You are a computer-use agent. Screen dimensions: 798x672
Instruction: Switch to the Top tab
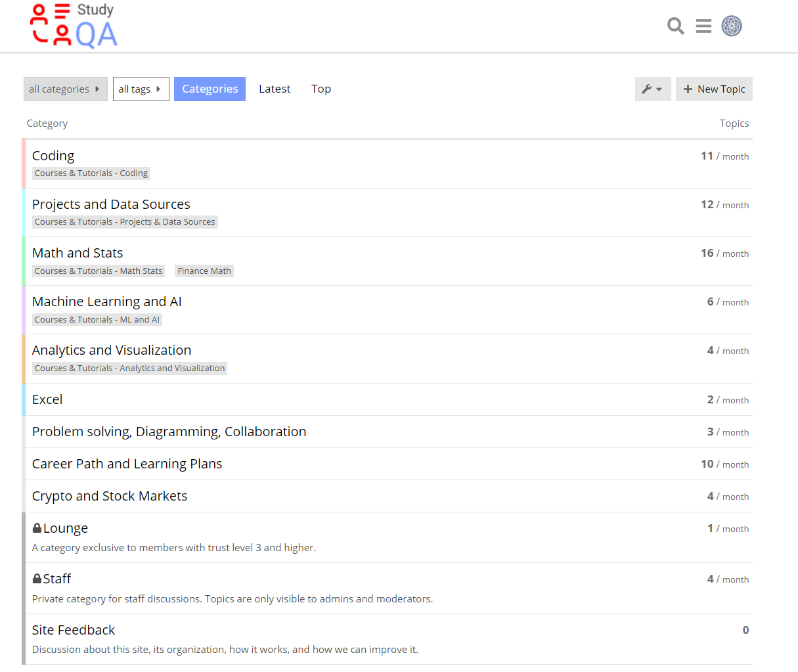[x=321, y=89]
